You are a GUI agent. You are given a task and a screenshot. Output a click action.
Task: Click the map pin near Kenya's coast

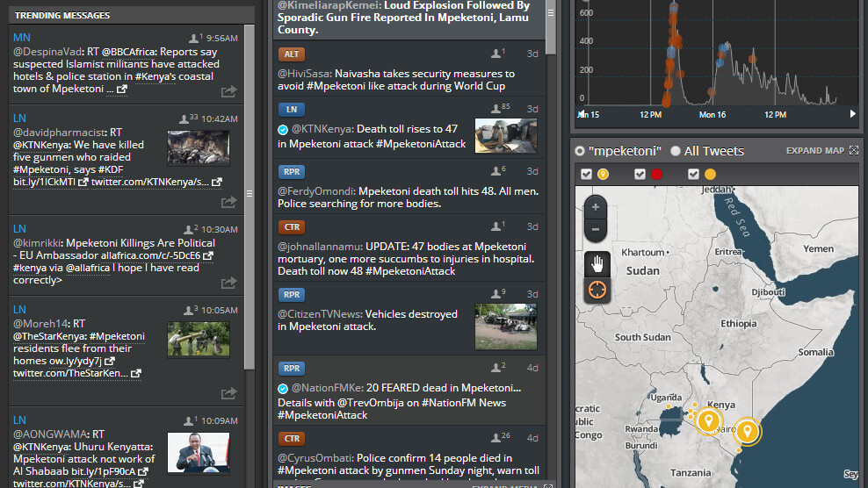tap(747, 430)
